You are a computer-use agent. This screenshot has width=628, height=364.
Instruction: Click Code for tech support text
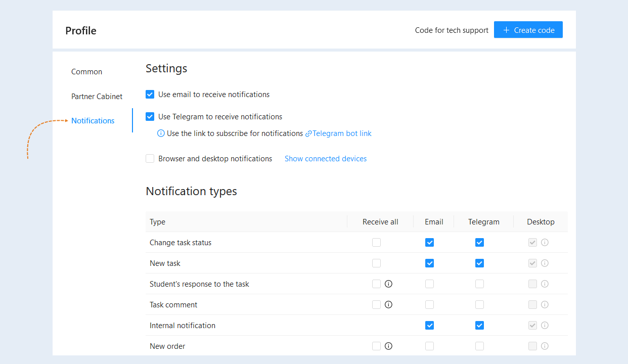(x=452, y=30)
